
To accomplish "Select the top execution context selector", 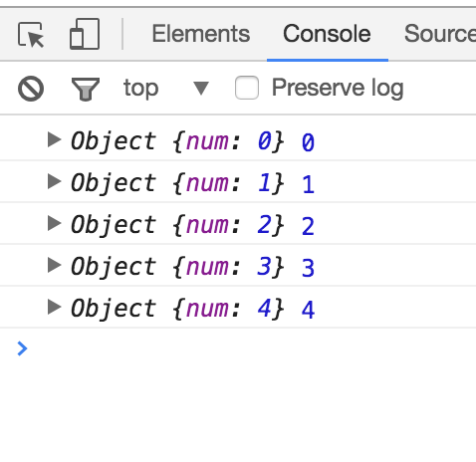I will pyautogui.click(x=166, y=89).
